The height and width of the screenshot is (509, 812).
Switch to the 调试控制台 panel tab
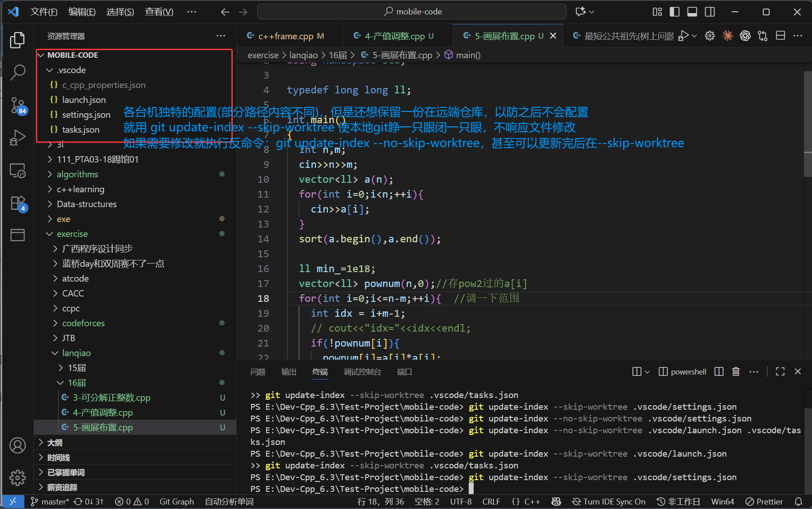pos(362,372)
